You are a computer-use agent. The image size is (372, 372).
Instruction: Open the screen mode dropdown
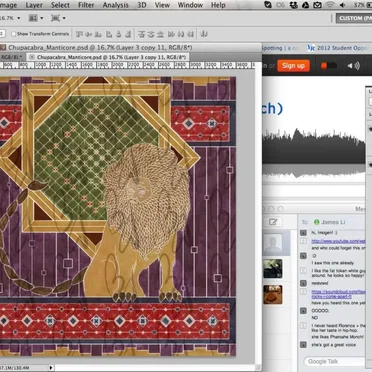[x=58, y=18]
